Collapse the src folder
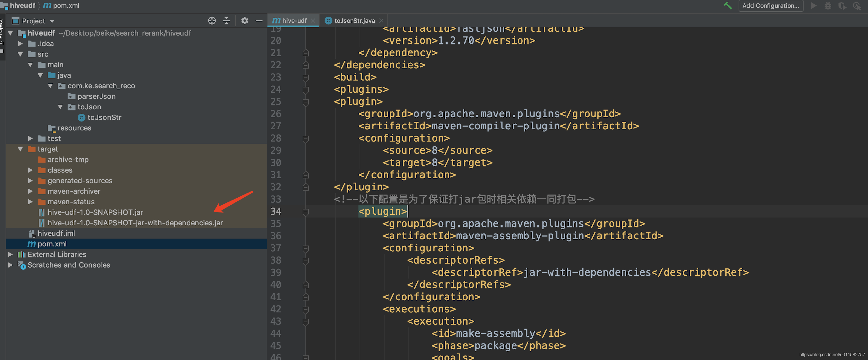Viewport: 868px width, 360px height. click(20, 54)
